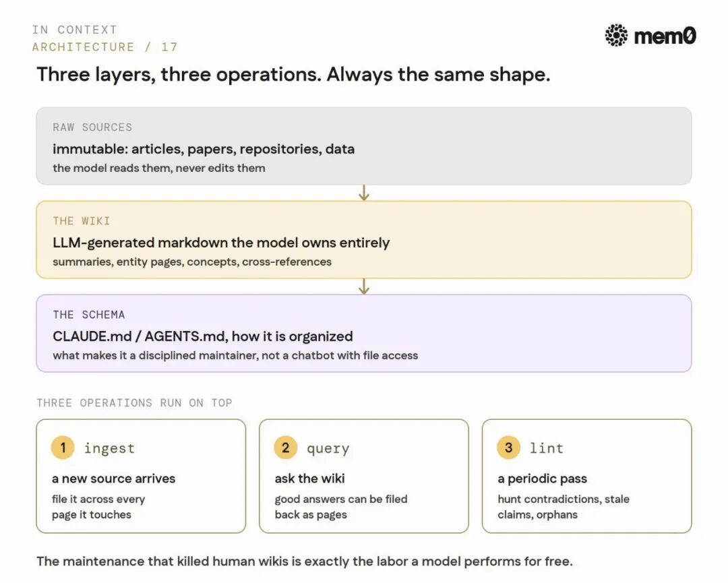Select the THE SCHEMA layer card

(364, 333)
